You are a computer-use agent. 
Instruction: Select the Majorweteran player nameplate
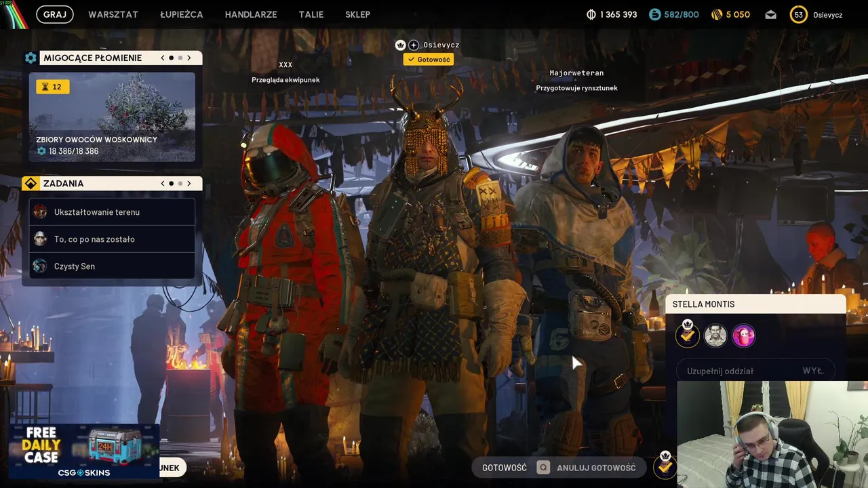click(x=576, y=73)
